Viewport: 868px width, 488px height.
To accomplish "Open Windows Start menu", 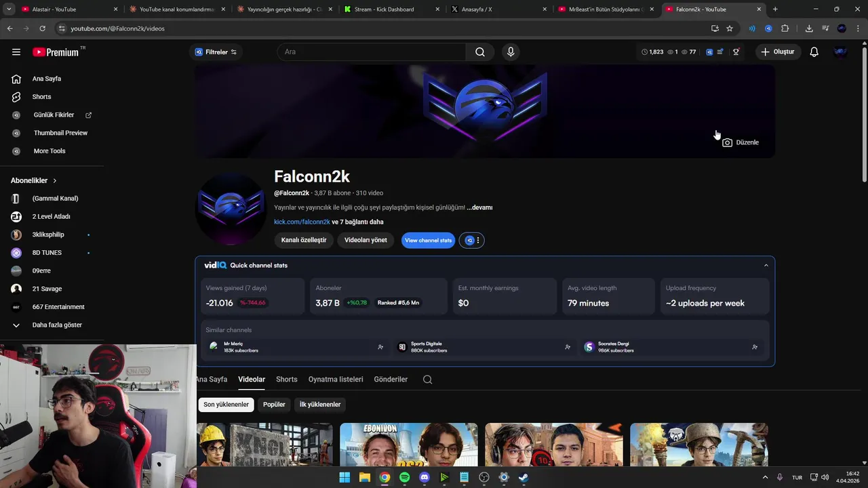I will 344,477.
